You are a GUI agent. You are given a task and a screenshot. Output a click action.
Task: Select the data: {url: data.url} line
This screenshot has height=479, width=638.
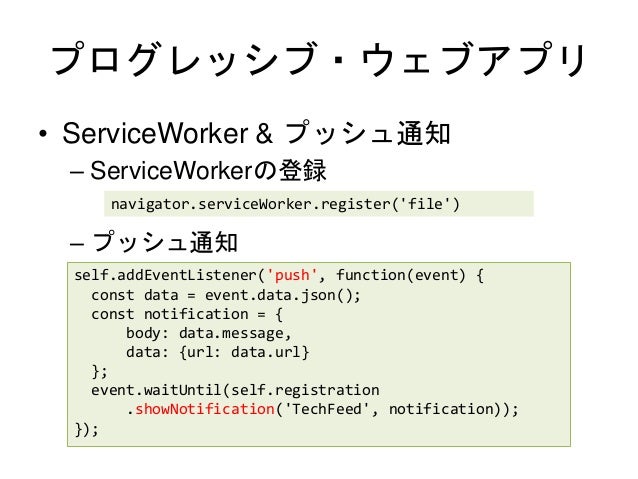click(x=218, y=352)
